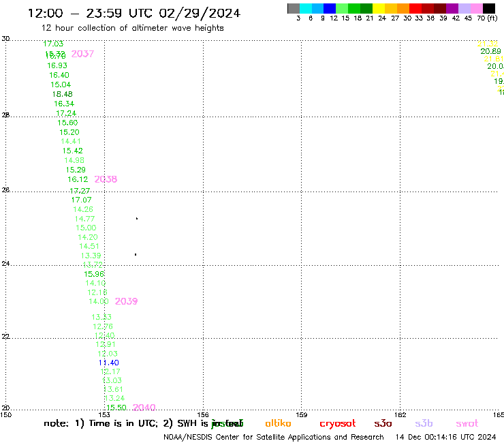Select the wave height reading '16.93'

(57, 65)
